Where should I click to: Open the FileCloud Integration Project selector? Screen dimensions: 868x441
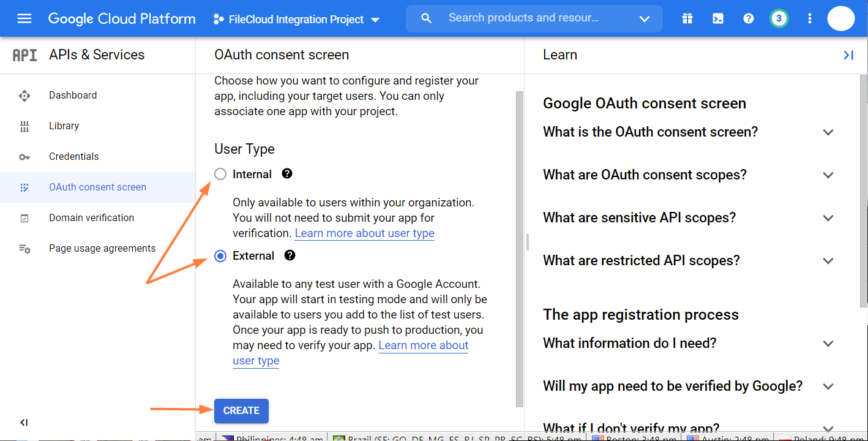297,20
